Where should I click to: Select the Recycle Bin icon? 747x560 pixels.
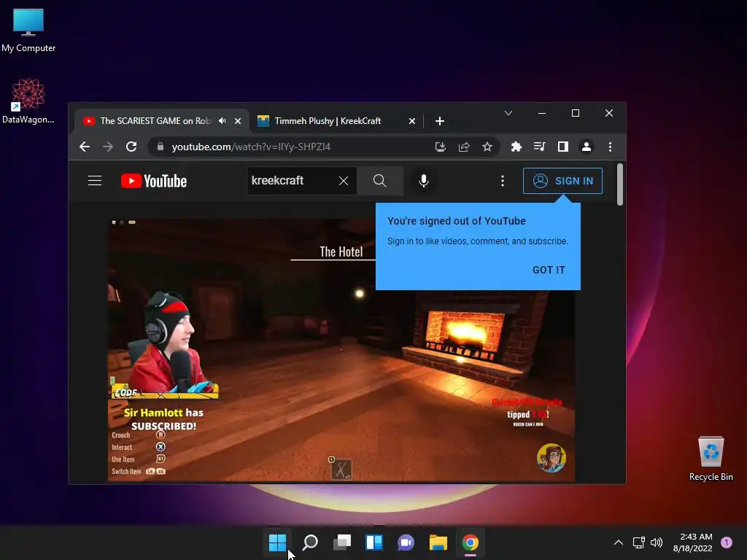tap(711, 459)
